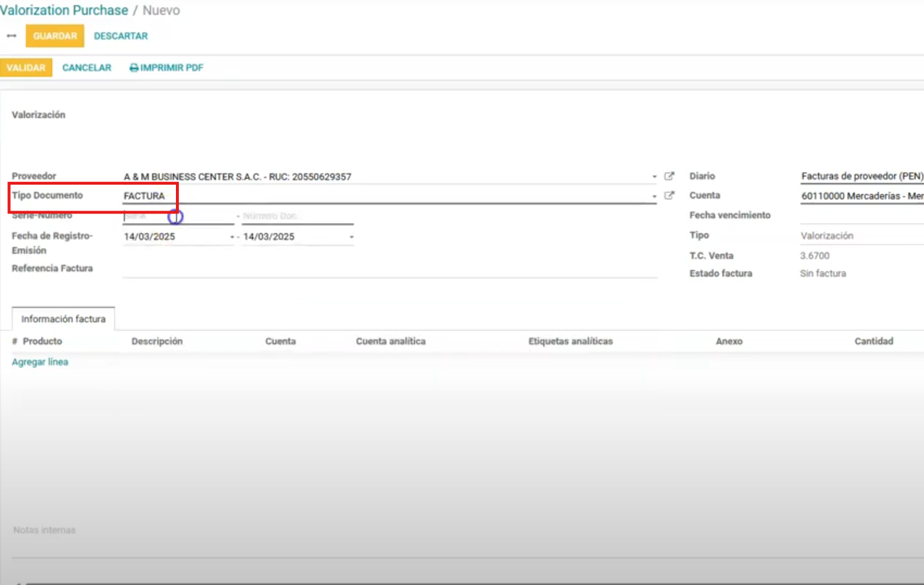Image resolution: width=924 pixels, height=585 pixels.
Task: Open the Cuenta field 60110000 Mercaderías
Action: 861,196
